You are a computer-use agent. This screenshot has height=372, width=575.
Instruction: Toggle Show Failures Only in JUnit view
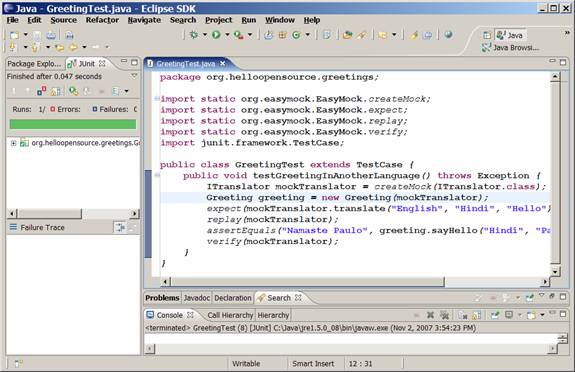tap(41, 91)
